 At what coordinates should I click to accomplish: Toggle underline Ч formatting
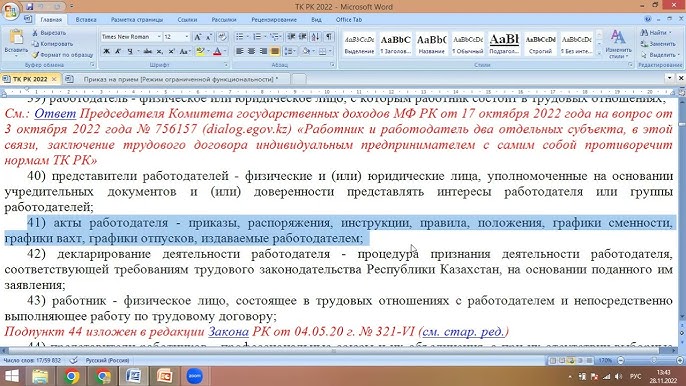click(x=130, y=52)
